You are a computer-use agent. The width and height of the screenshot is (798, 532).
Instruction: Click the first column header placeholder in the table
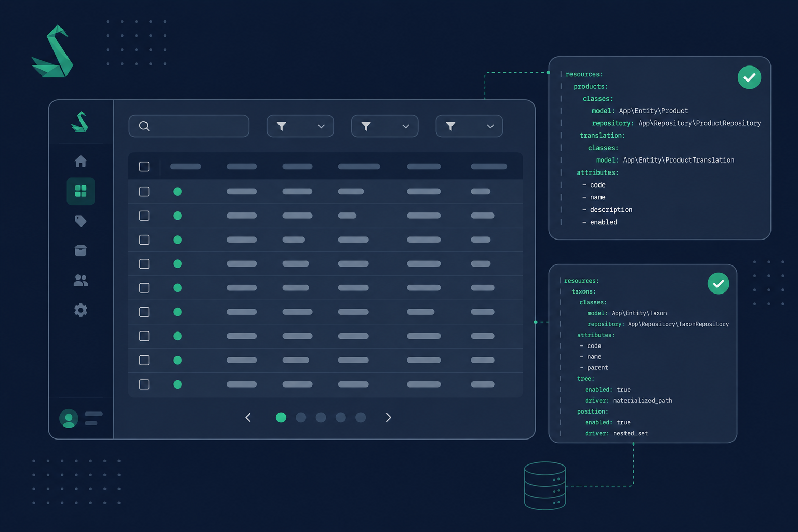click(185, 167)
